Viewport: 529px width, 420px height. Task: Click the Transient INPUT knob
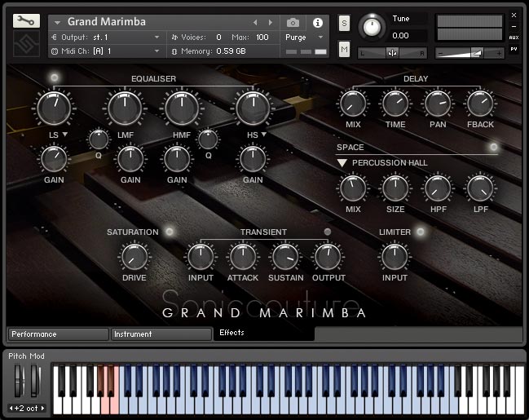coord(201,257)
